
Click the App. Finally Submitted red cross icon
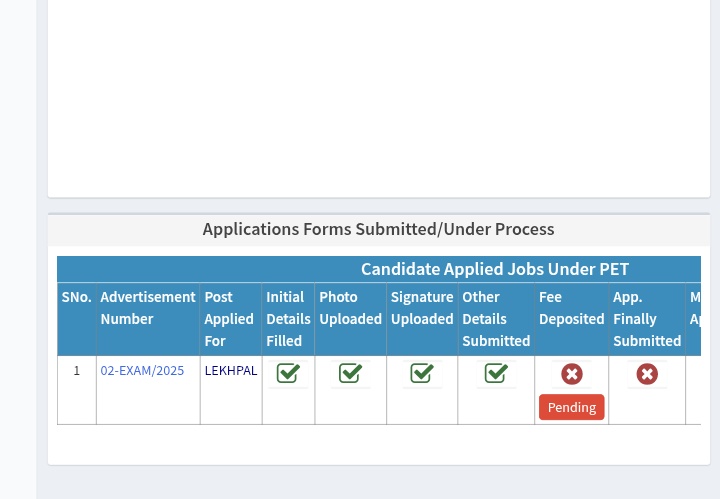[x=647, y=374]
